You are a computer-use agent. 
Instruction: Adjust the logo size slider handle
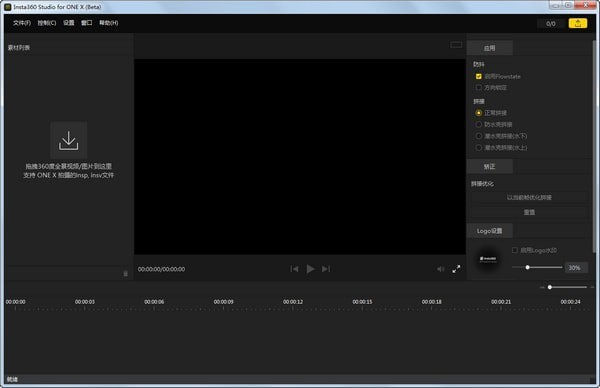click(x=527, y=267)
